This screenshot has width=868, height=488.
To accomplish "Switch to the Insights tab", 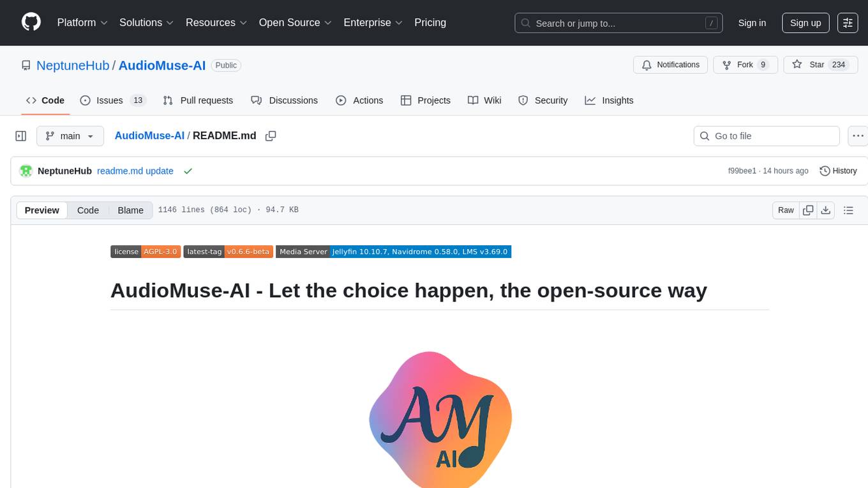I will pyautogui.click(x=609, y=100).
